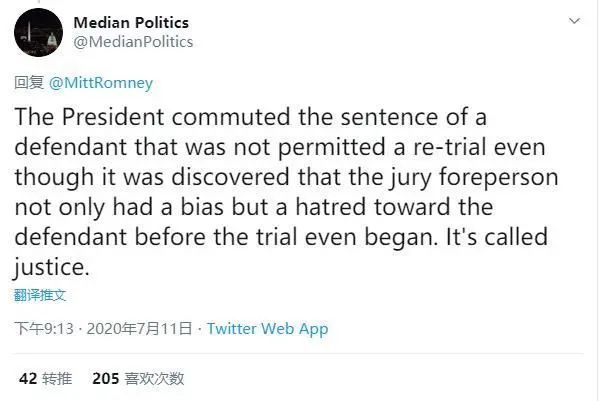
Task: Click the @MedianPolitics handle
Action: coord(134,42)
